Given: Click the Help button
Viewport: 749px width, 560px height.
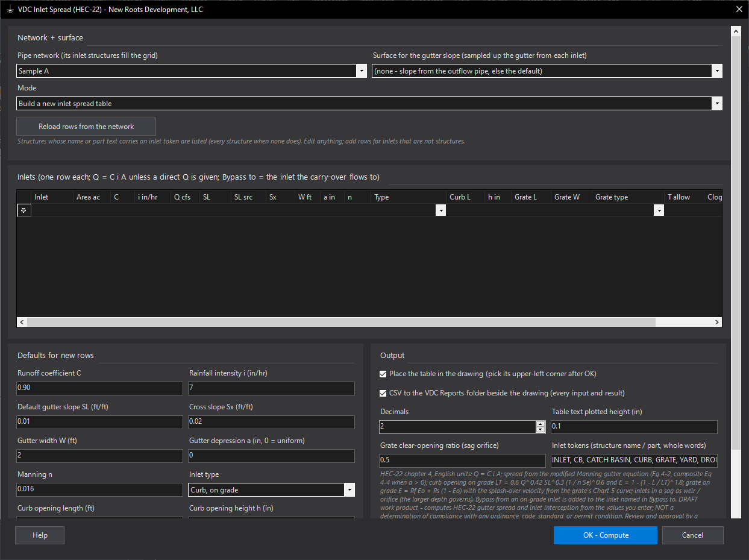Looking at the screenshot, I should (x=40, y=535).
